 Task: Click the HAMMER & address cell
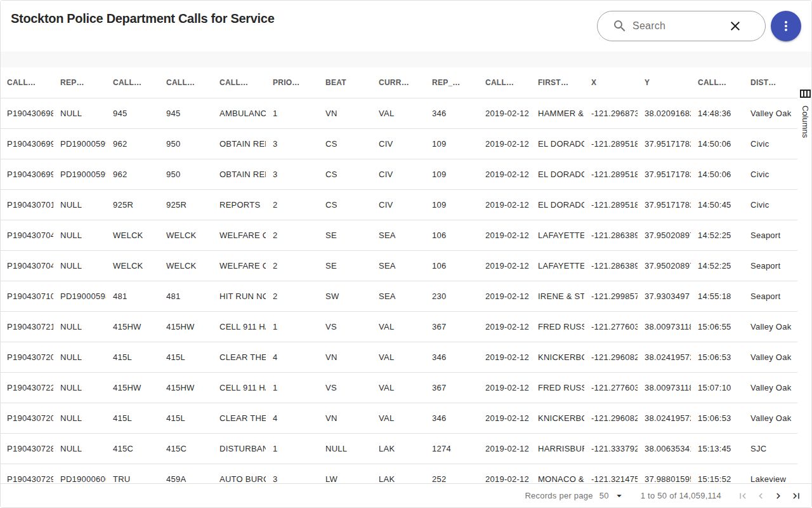(x=561, y=114)
